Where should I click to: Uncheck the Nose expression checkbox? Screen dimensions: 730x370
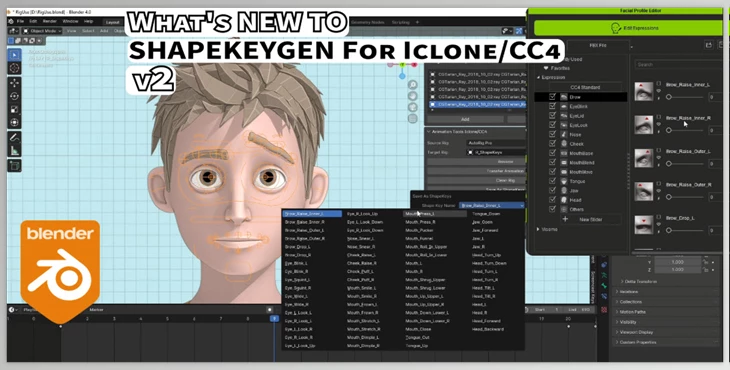(x=552, y=135)
